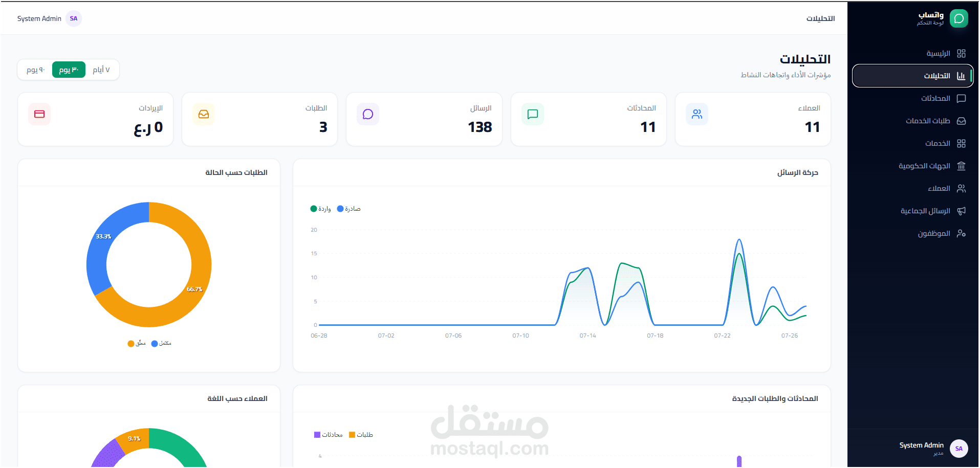Click the التحليلات bar chart icon in the sidebar
The width and height of the screenshot is (980, 468).
961,76
